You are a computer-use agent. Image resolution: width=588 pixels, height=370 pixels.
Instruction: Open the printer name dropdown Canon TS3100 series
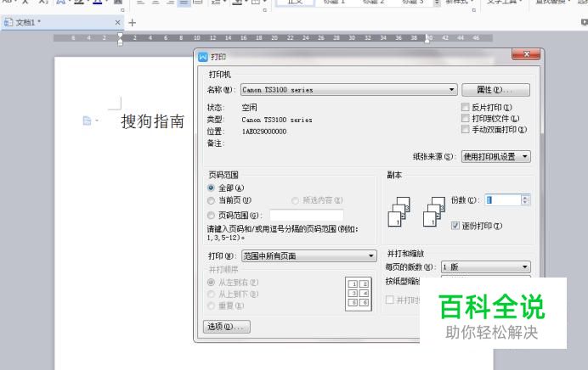click(x=348, y=89)
